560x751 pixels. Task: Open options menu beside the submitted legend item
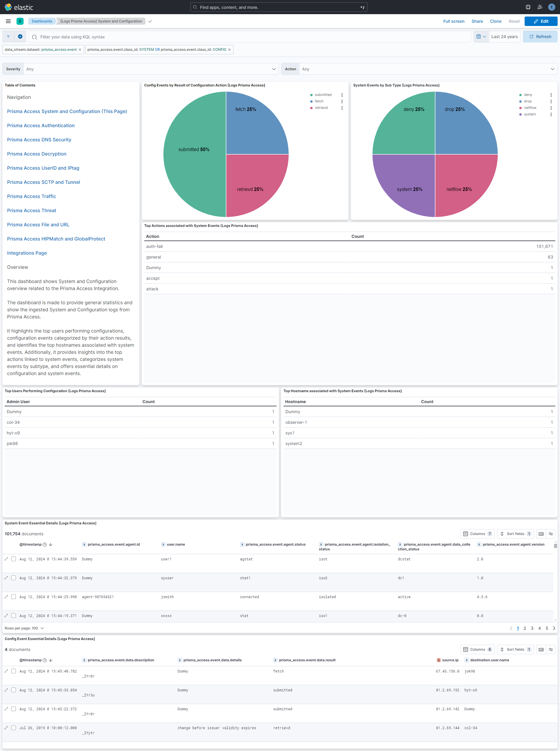(x=342, y=95)
